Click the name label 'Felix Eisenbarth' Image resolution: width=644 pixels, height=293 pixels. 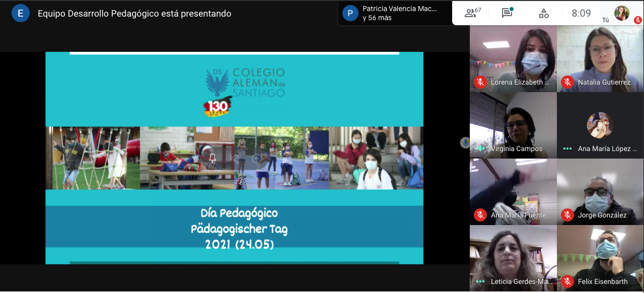(603, 281)
